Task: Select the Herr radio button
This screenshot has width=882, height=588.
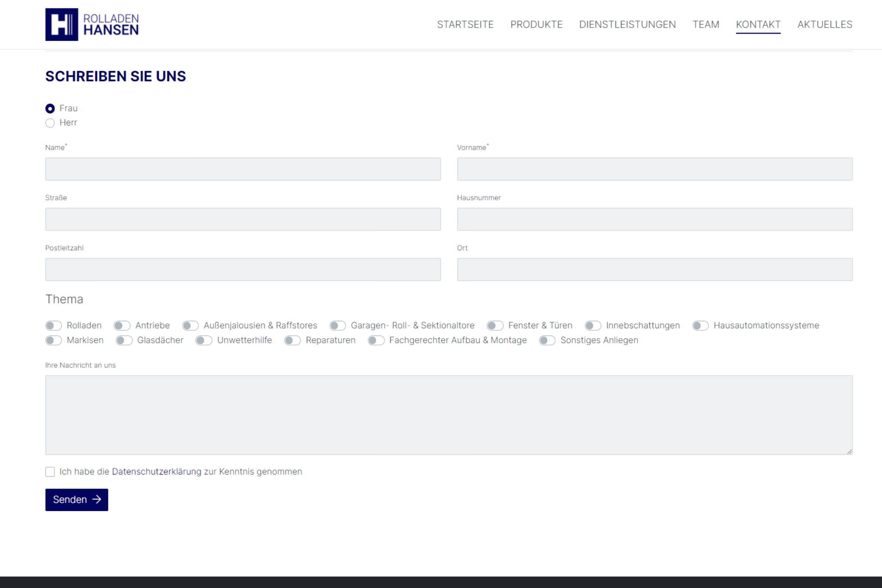Action: pyautogui.click(x=50, y=123)
